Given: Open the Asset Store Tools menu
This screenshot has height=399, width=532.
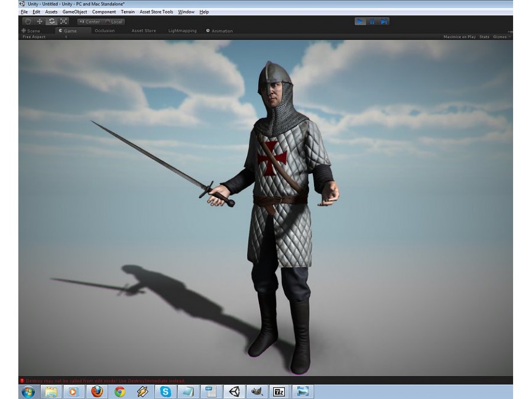Looking at the screenshot, I should point(156,12).
